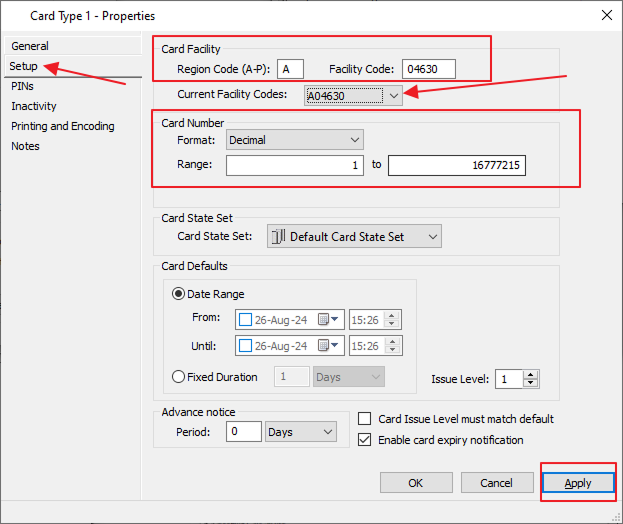Uncheck Enable card expiry notification
Image resolution: width=623 pixels, height=524 pixels.
click(x=365, y=440)
